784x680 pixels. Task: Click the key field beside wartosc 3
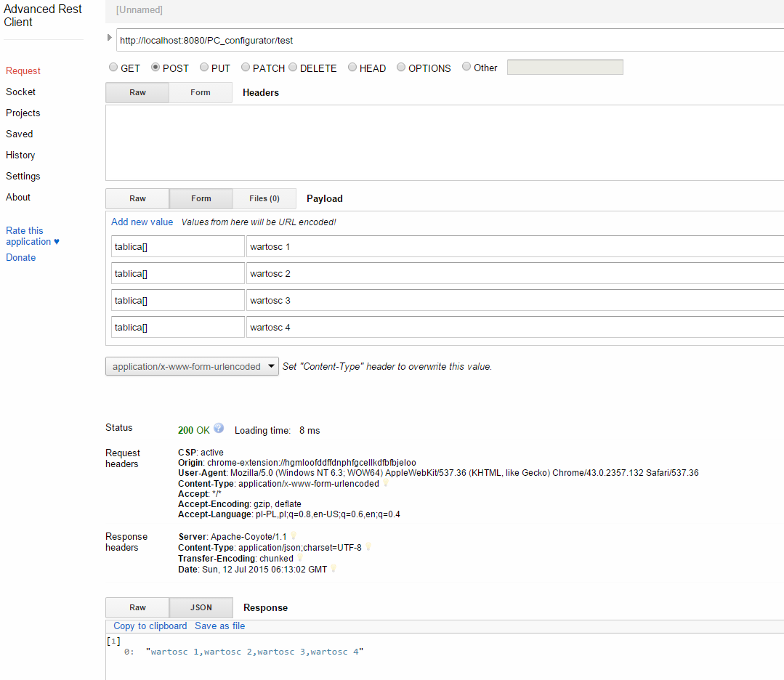[x=177, y=301]
